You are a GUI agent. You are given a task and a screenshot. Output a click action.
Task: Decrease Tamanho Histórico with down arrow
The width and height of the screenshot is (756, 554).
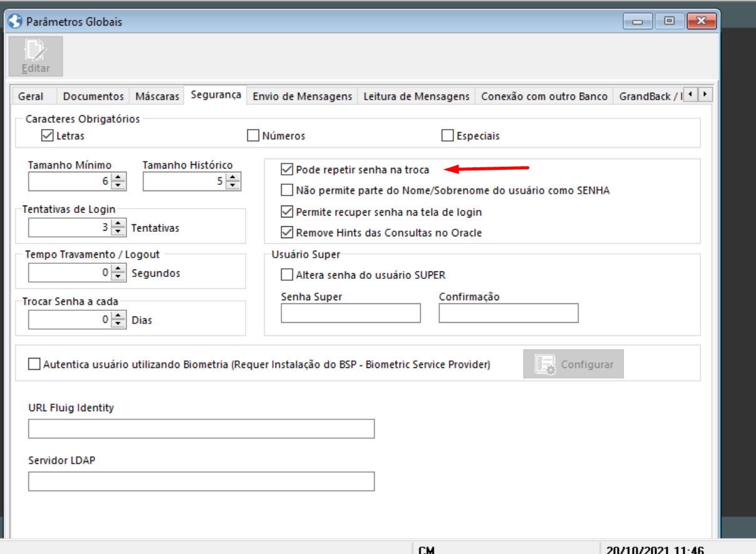point(233,186)
